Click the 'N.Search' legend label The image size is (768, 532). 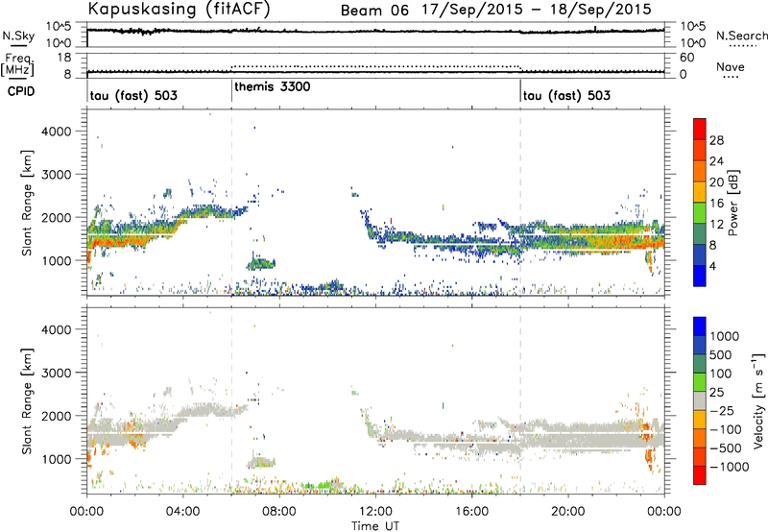741,36
